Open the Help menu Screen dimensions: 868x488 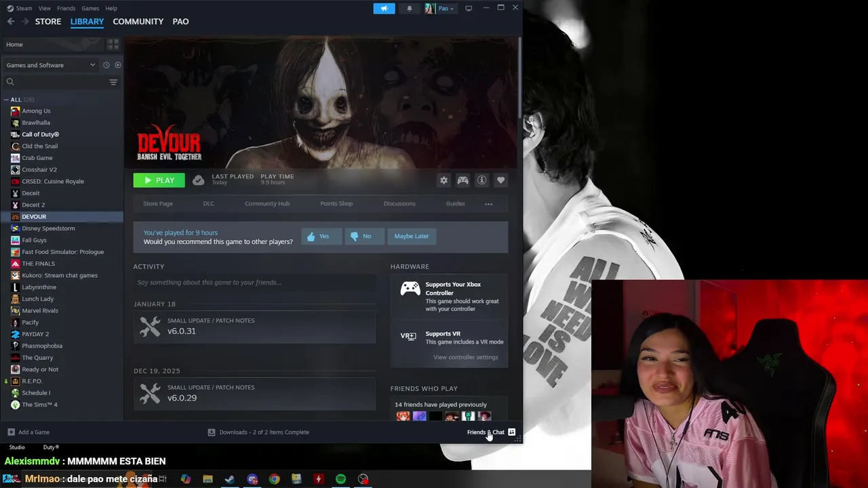tap(111, 8)
